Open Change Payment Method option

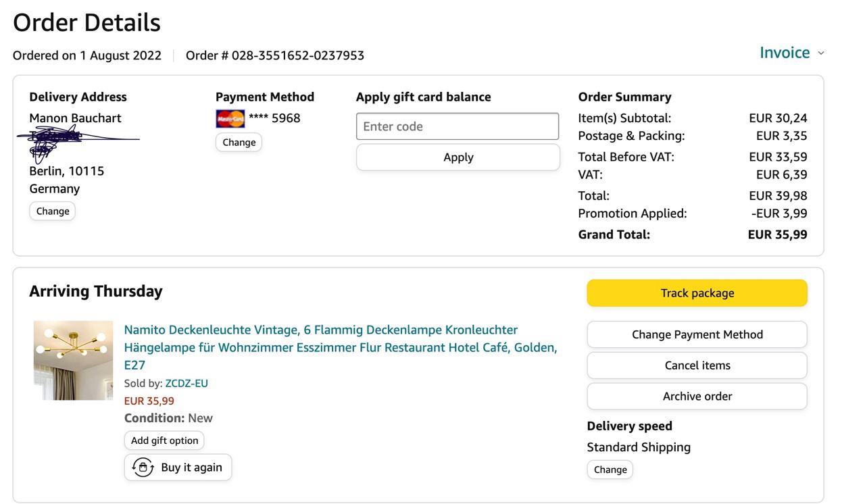tap(697, 334)
